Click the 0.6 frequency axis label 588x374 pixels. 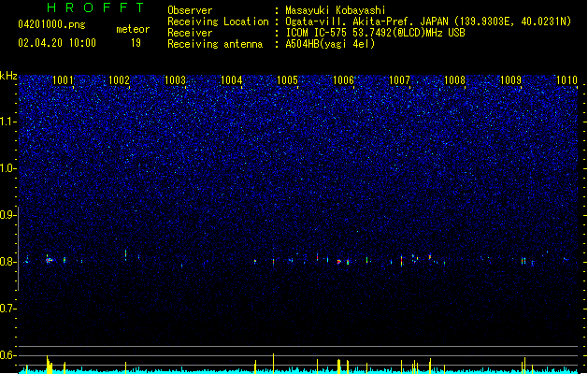(x=7, y=355)
